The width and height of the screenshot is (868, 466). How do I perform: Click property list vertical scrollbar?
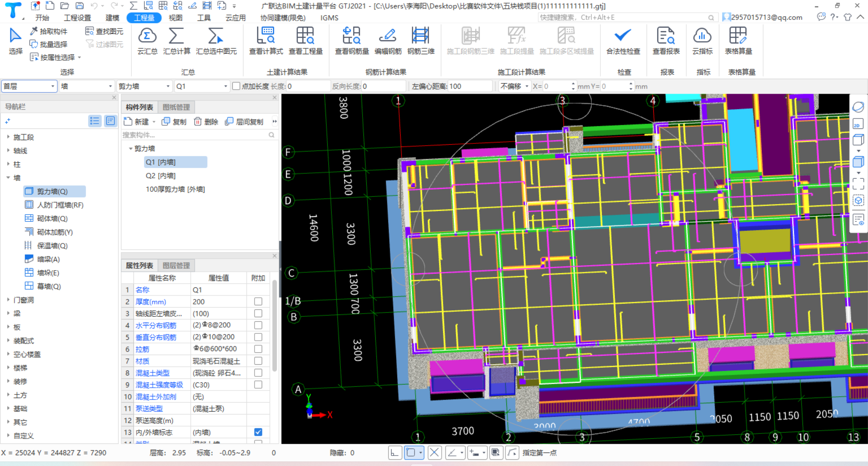(274, 326)
